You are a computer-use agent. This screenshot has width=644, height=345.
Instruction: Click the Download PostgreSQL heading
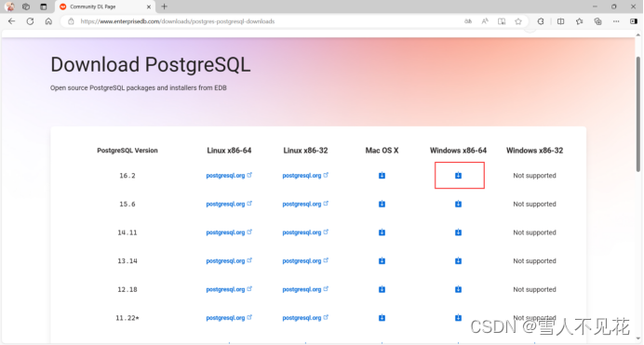click(151, 65)
